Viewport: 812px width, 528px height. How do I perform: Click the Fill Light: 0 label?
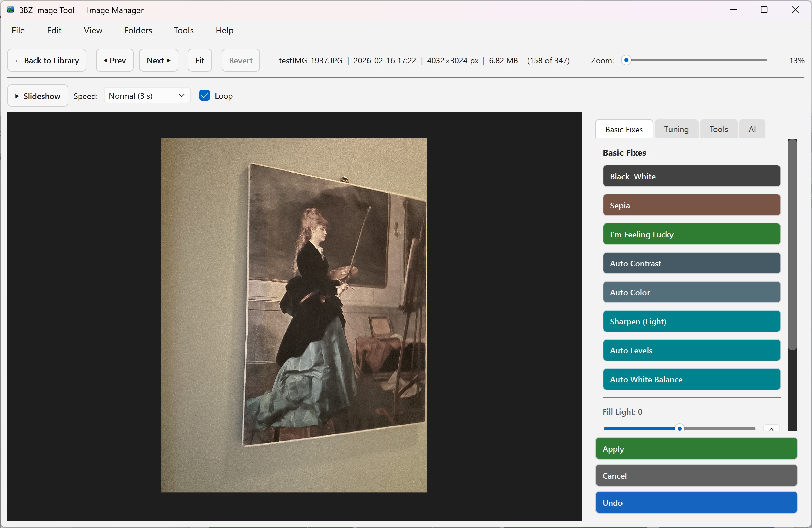tap(622, 412)
